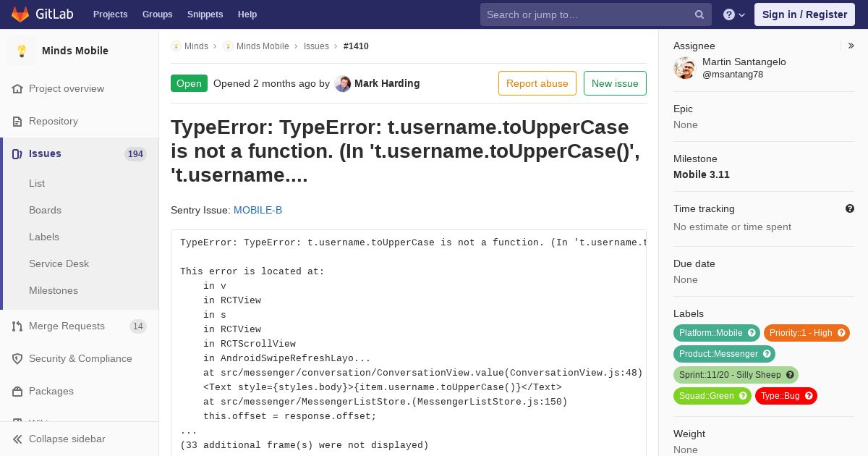Click the Squad::Green help icon
The height and width of the screenshot is (456, 868).
tap(743, 396)
